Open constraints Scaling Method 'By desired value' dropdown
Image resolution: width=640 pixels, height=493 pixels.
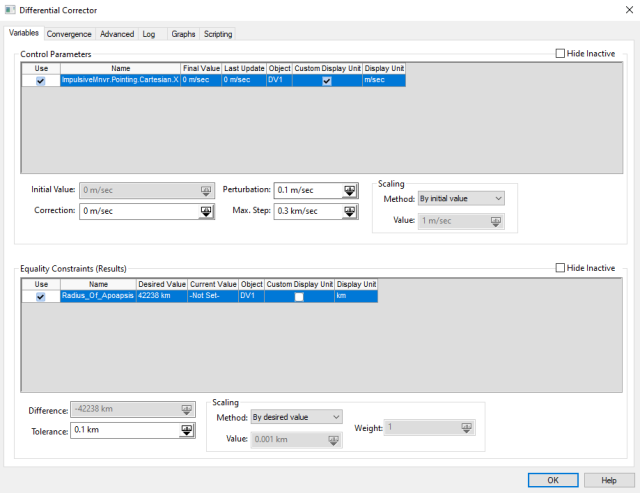tap(295, 416)
